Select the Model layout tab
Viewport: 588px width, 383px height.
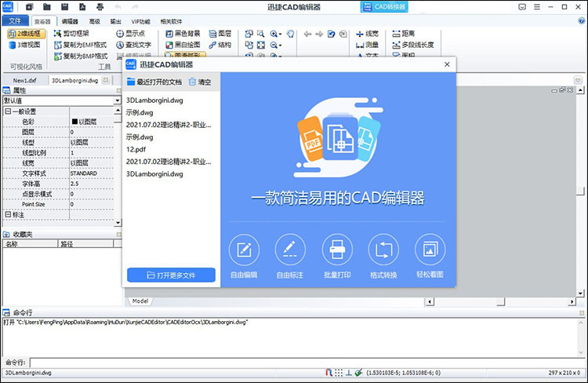coord(140,301)
